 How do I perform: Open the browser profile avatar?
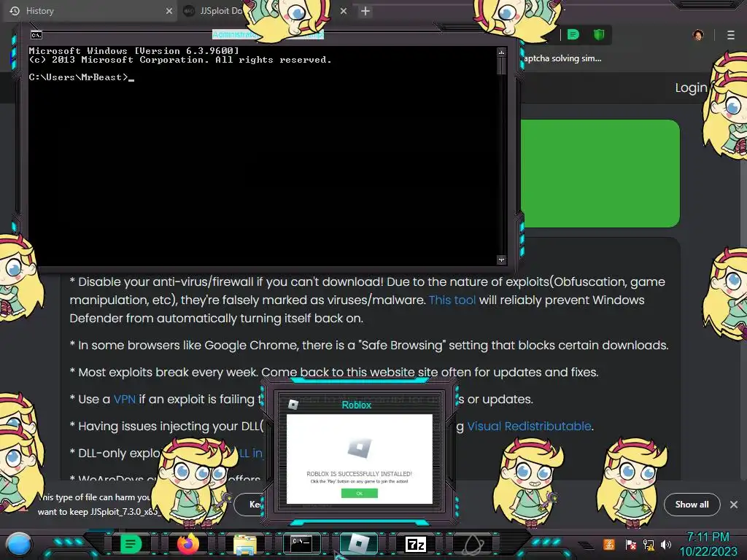click(698, 35)
